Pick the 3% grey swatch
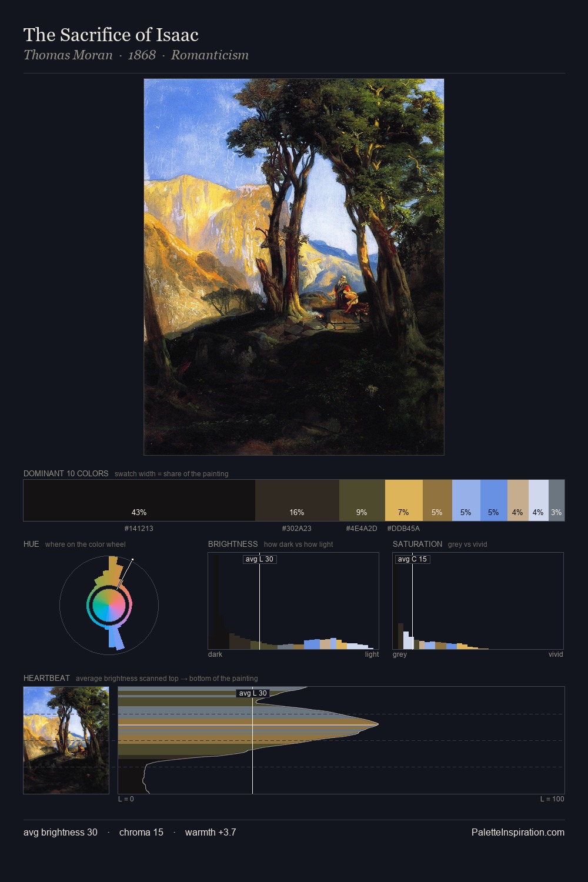Image resolution: width=588 pixels, height=882 pixels. [556, 500]
